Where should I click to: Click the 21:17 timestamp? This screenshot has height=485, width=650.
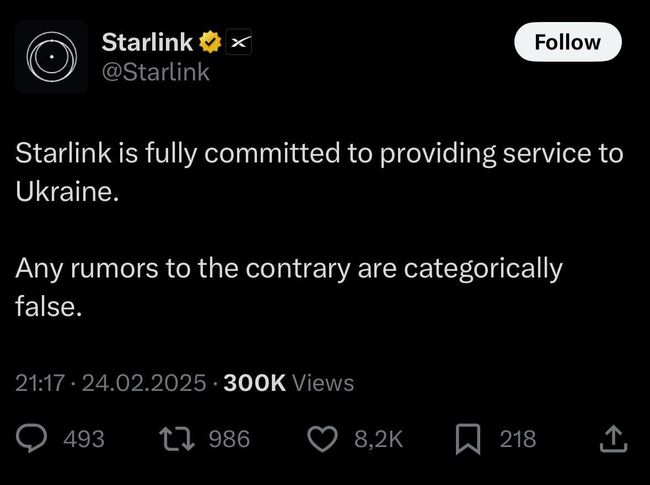tap(38, 382)
